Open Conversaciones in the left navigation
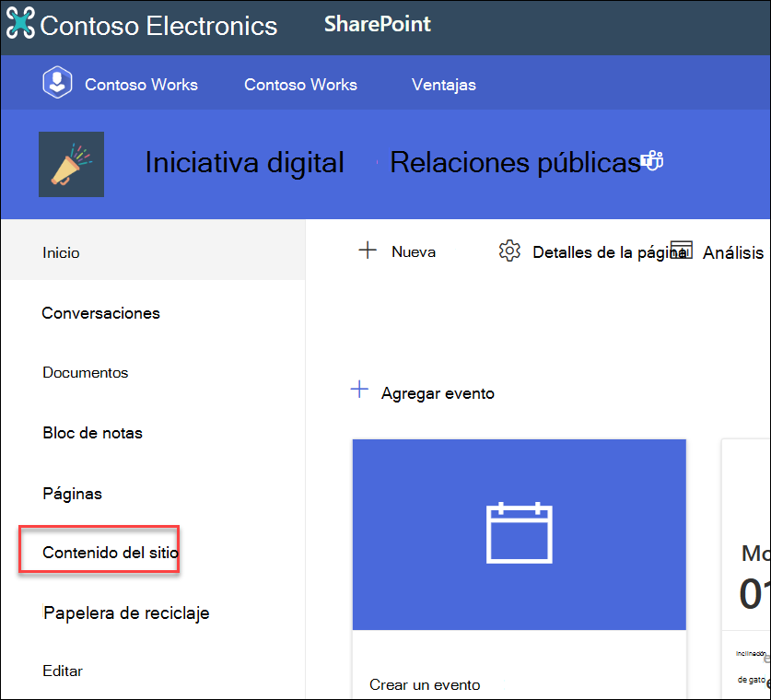 [x=100, y=313]
